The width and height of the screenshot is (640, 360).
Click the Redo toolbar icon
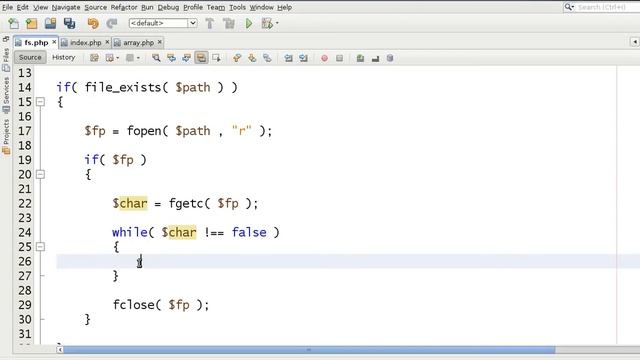point(112,23)
